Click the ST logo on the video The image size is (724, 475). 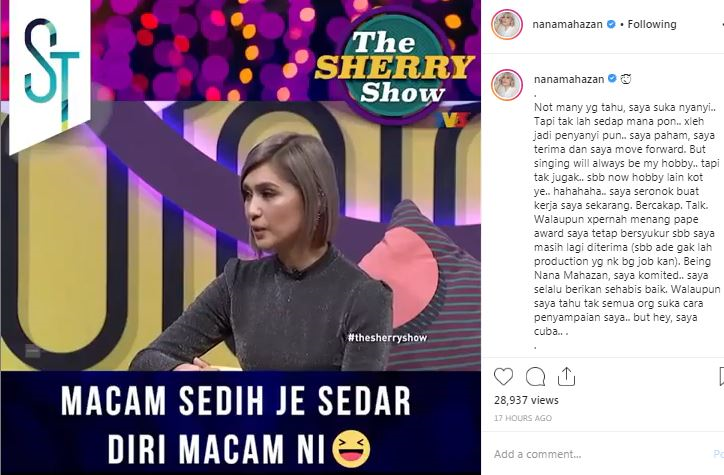[x=50, y=74]
